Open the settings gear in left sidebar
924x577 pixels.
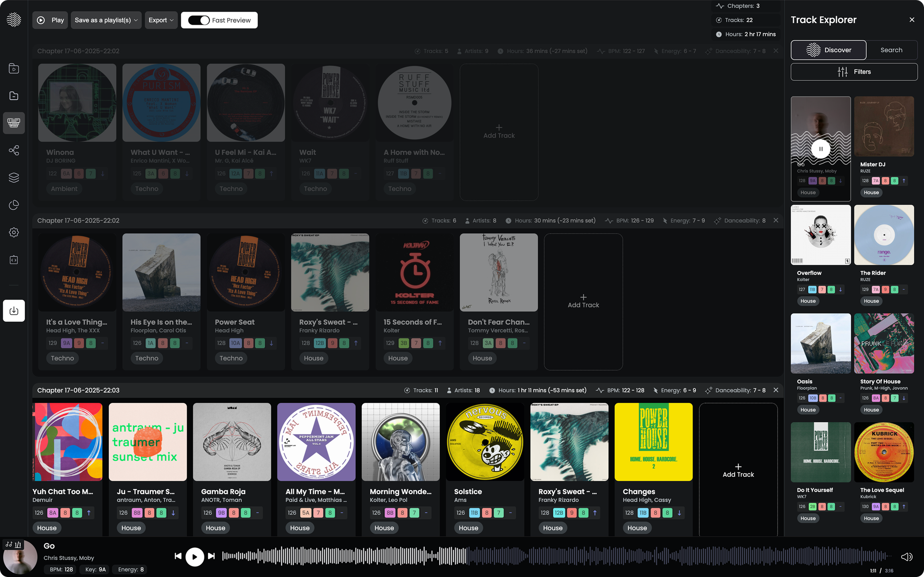[14, 232]
